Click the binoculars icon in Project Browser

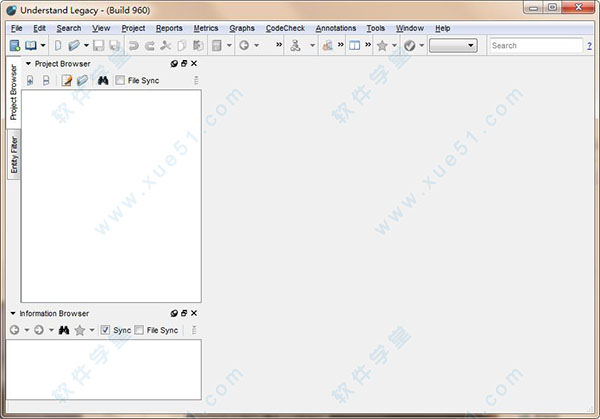tap(103, 80)
